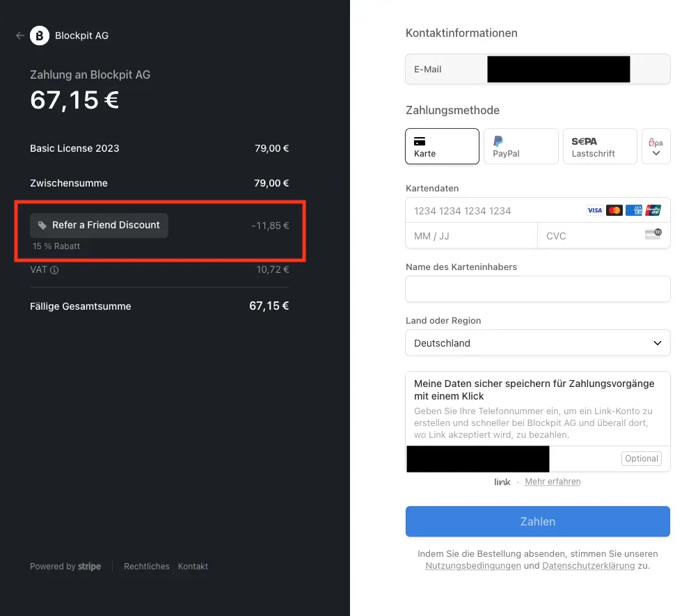Choose SEPA Lastschrift payment option
The image size is (691, 616).
point(599,146)
